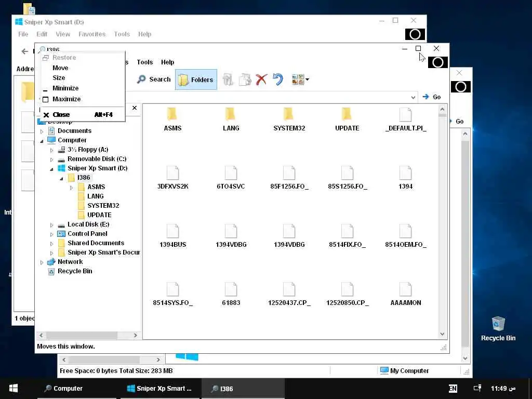The width and height of the screenshot is (532, 399).
Task: Choose Move in the system menu
Action: tap(83, 68)
